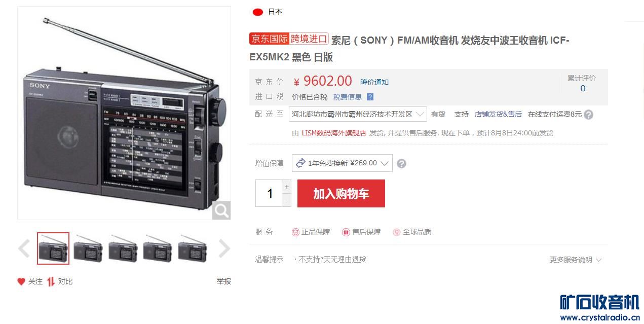Click the 售后保障 gift icon

tap(346, 232)
